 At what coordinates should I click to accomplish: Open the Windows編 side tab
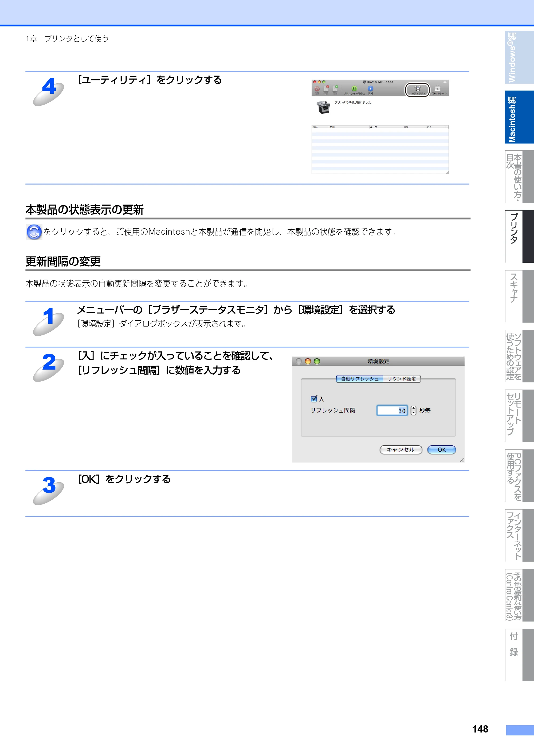tap(519, 57)
